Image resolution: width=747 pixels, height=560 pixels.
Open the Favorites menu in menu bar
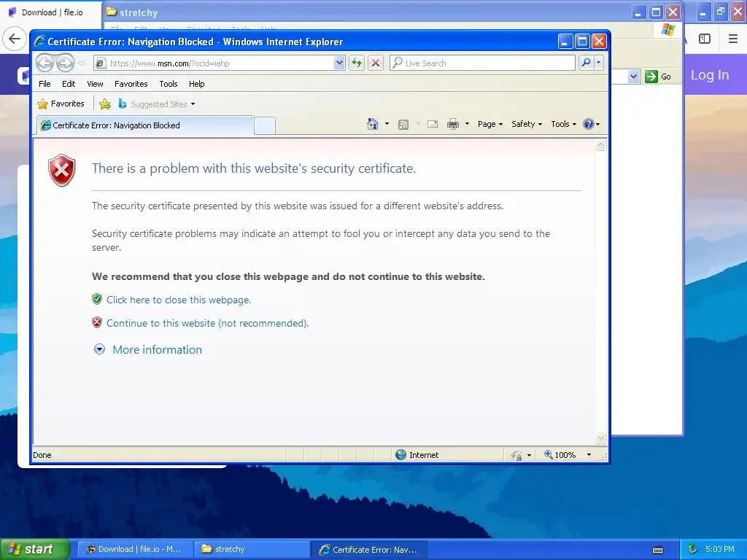click(x=131, y=84)
